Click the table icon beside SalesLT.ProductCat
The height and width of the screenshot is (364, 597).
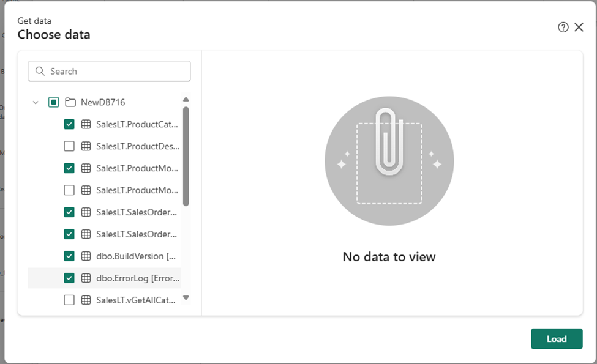pos(85,124)
